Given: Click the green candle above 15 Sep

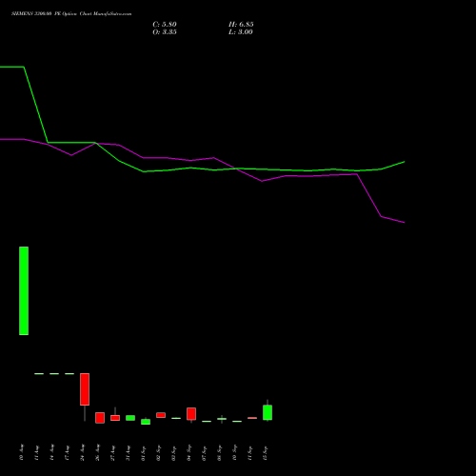Looking at the screenshot, I should point(268,412).
